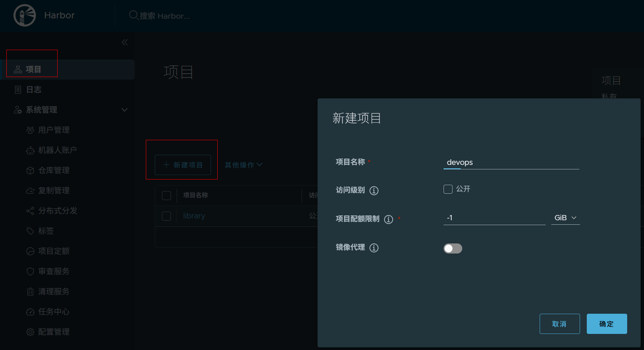Viewport: 644px width, 350px height.
Task: Toggle the 镜像代理 proxy cache switch
Action: tap(453, 249)
